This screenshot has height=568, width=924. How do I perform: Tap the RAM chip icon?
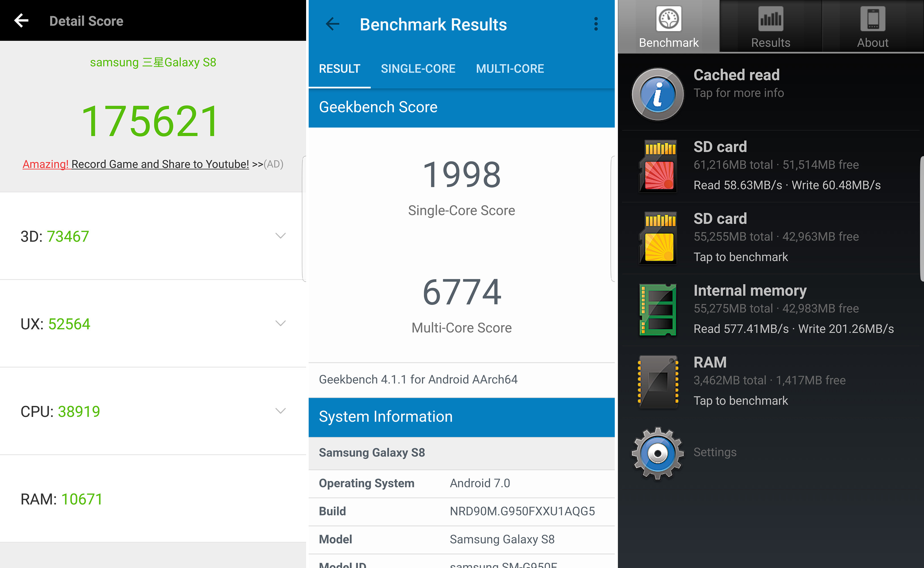coord(658,382)
